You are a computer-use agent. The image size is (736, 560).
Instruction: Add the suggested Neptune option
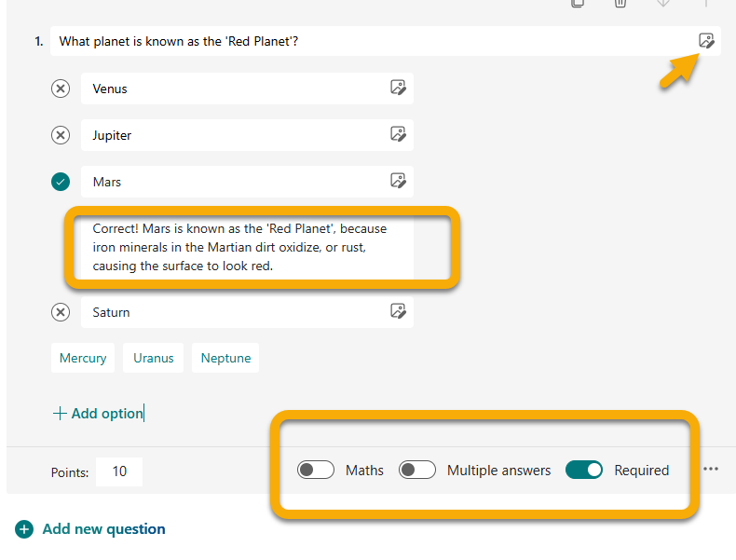click(x=225, y=358)
